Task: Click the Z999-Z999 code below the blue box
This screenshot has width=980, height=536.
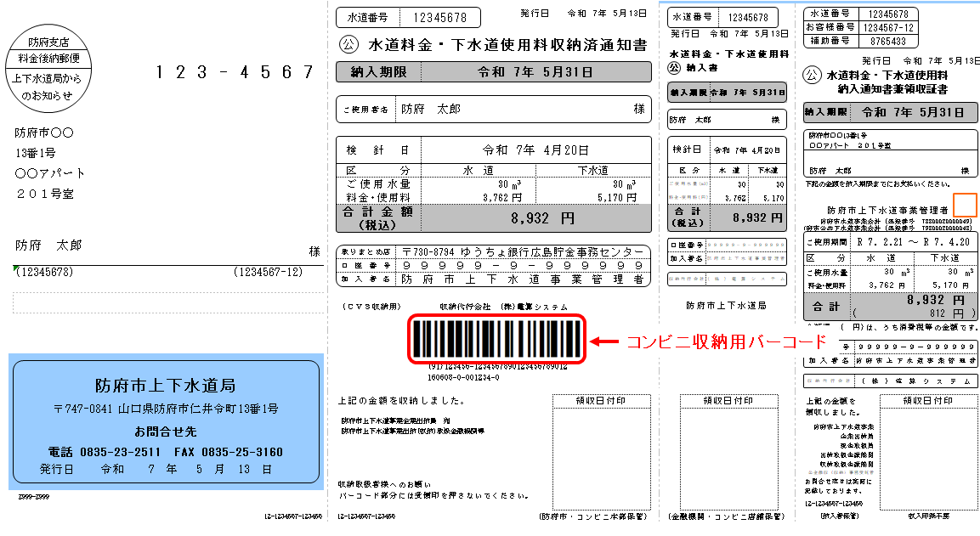Action: coord(34,497)
